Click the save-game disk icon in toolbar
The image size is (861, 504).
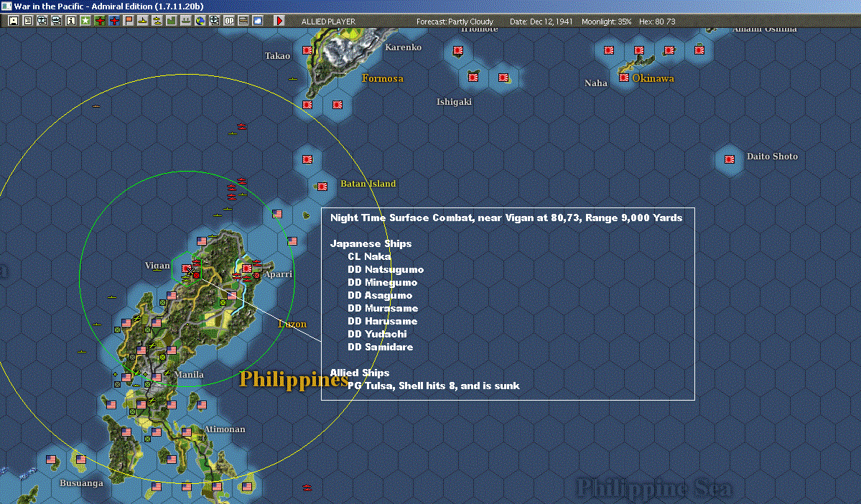click(x=14, y=21)
